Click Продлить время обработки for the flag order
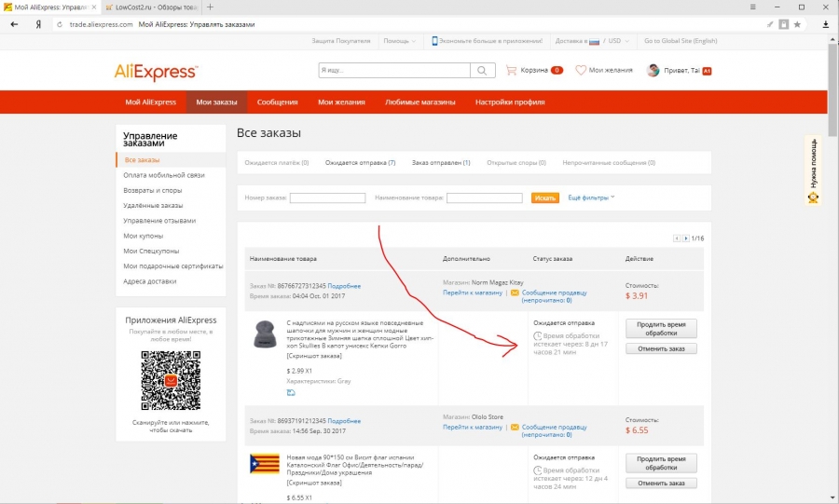The height and width of the screenshot is (504, 839). tap(661, 463)
